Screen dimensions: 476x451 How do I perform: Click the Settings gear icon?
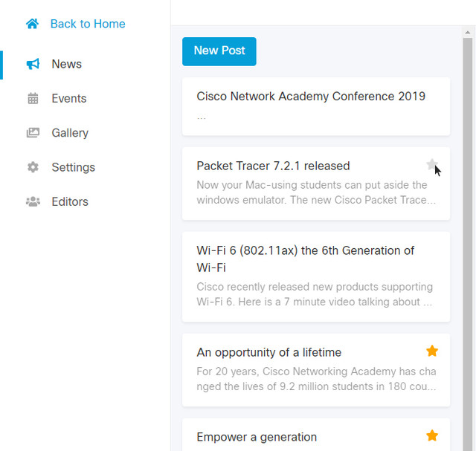(x=33, y=167)
